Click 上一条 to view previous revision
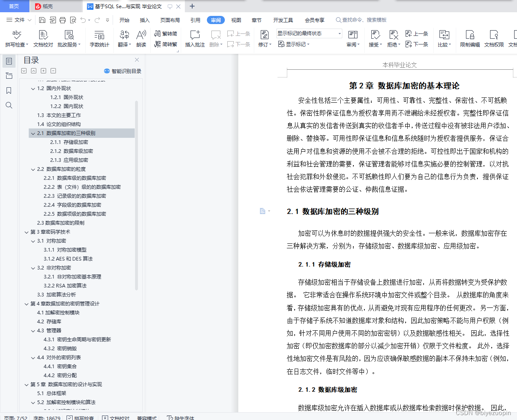This screenshot has width=517, height=420. [x=417, y=34]
